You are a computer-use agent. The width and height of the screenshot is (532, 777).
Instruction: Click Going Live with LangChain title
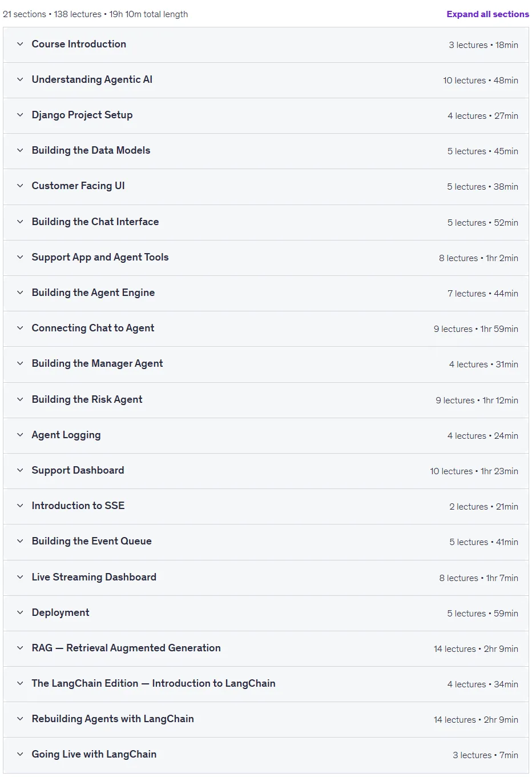(94, 754)
